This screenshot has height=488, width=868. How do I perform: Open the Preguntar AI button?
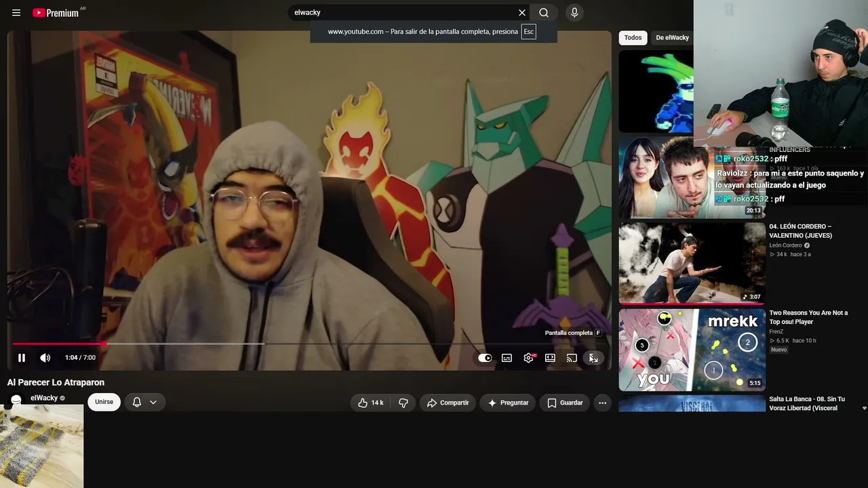[x=508, y=403]
